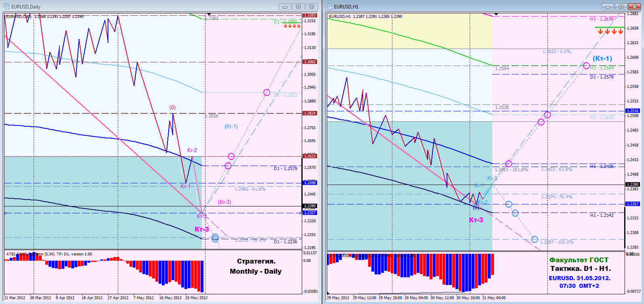Select the 'H1 - 1.2678' label

(602, 19)
